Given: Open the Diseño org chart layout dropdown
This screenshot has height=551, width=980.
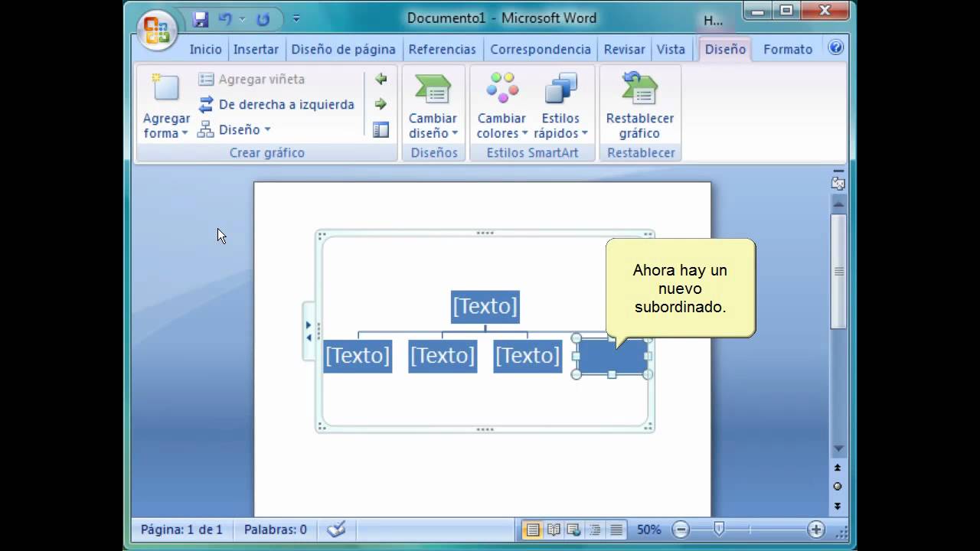Looking at the screenshot, I should [x=234, y=129].
